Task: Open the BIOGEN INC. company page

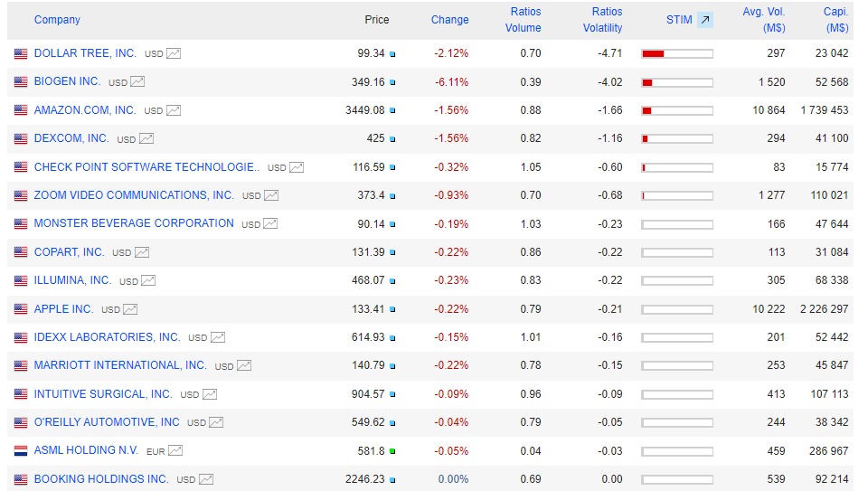Action: pyautogui.click(x=67, y=81)
